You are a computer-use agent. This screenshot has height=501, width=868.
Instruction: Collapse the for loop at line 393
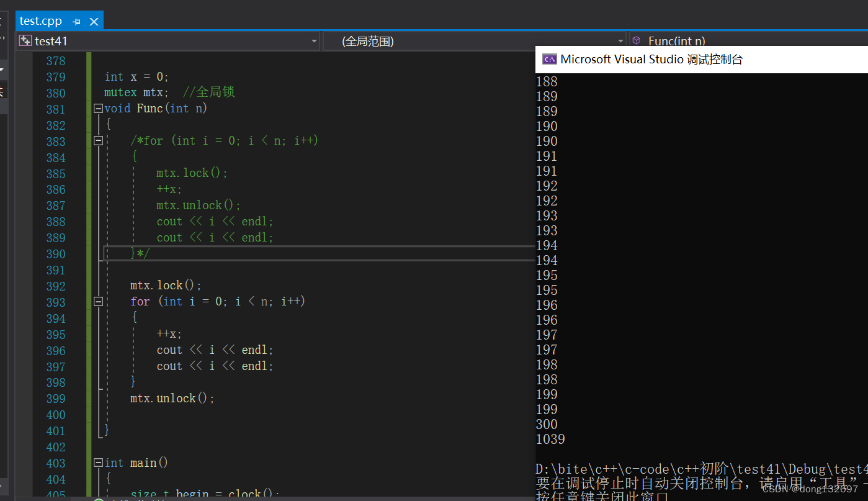tap(98, 302)
